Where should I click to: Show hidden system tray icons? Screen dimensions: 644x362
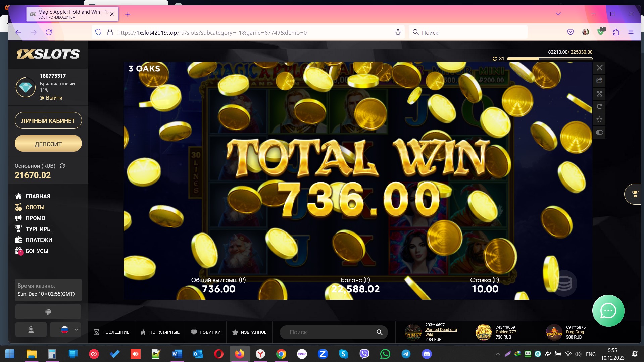[x=498, y=354]
